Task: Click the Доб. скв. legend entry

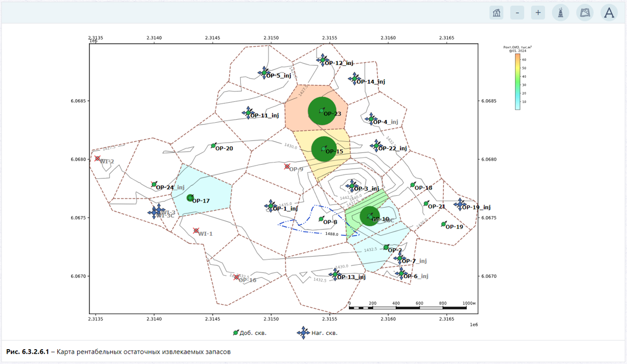Action: point(250,333)
